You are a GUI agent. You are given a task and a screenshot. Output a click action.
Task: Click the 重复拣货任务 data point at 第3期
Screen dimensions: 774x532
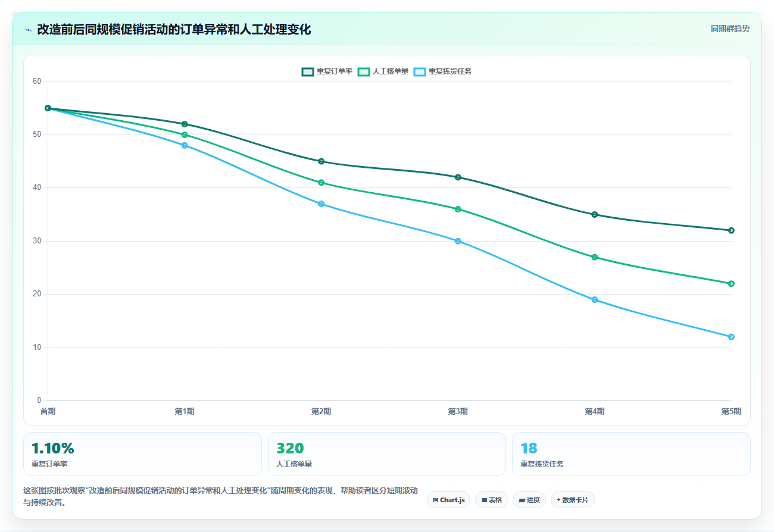pyautogui.click(x=458, y=241)
